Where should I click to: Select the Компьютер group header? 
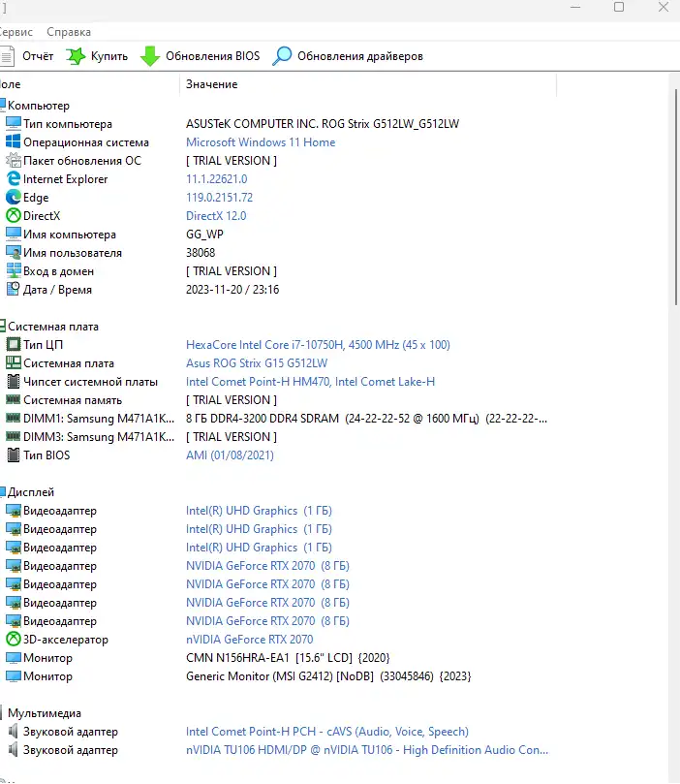[x=38, y=106]
